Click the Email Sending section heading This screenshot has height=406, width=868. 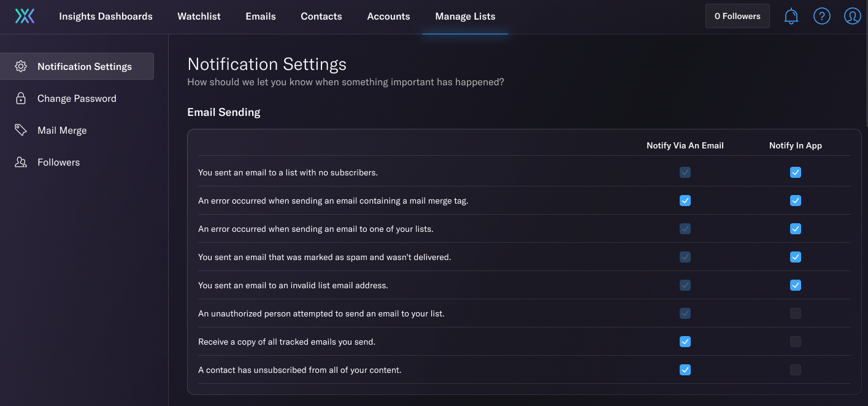point(224,112)
